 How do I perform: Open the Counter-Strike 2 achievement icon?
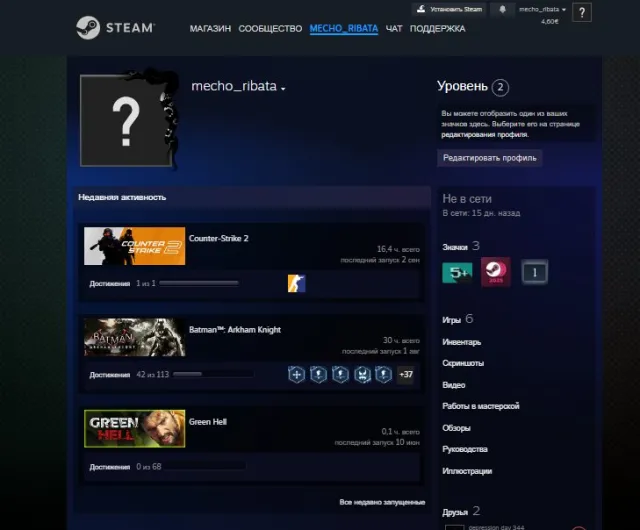coord(296,283)
